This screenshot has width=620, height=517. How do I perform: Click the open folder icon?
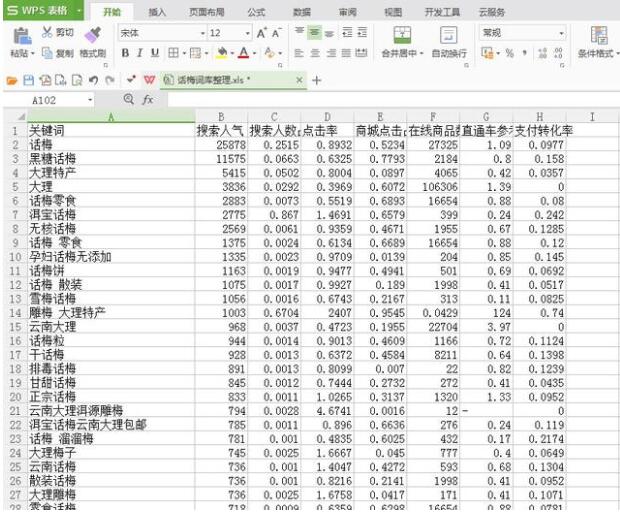(x=12, y=81)
